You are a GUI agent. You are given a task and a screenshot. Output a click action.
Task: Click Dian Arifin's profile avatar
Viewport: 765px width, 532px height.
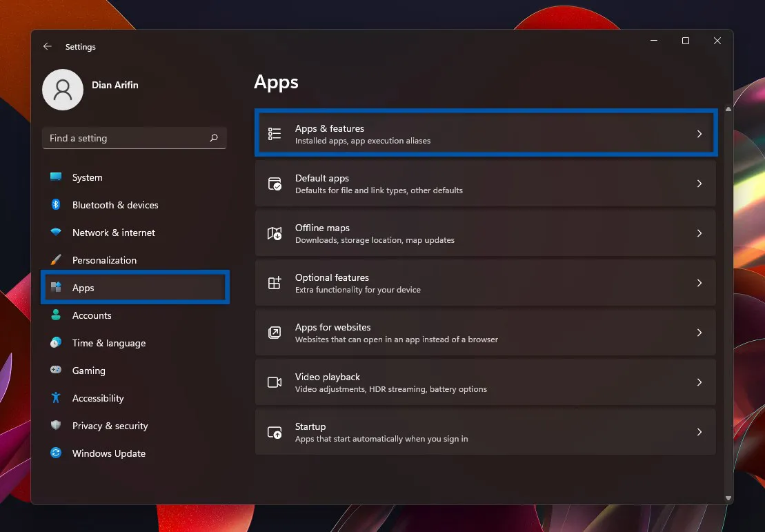pos(62,90)
